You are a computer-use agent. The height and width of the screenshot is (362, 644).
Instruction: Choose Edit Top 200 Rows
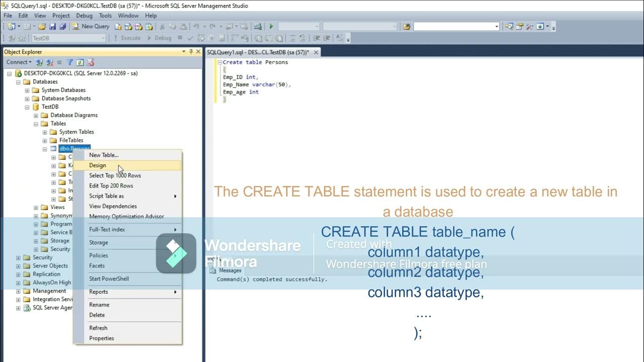127,186
